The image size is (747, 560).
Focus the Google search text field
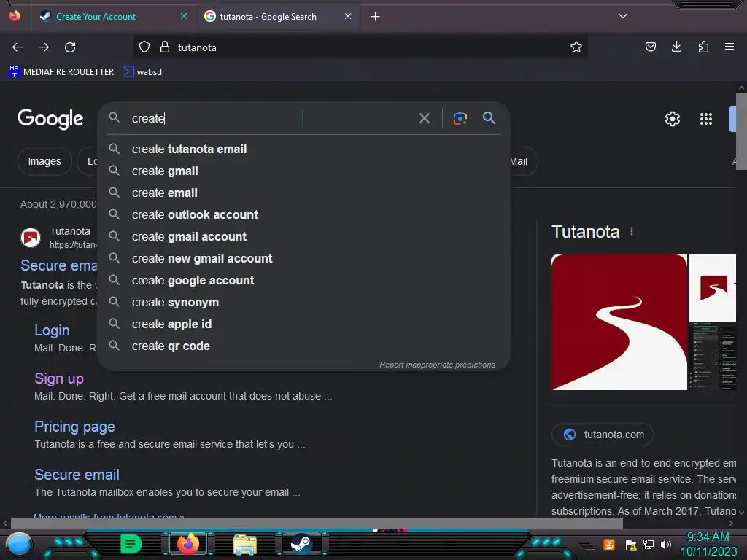pyautogui.click(x=269, y=118)
